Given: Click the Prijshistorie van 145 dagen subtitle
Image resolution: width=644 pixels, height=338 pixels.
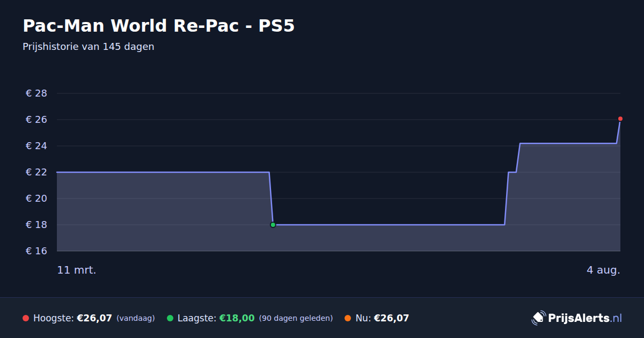Looking at the screenshot, I should click(89, 47).
